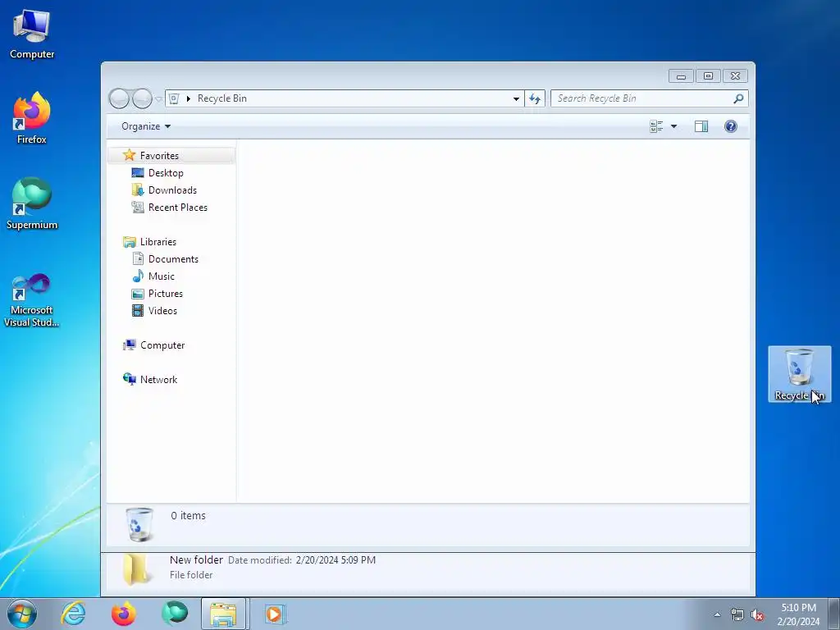This screenshot has height=630, width=840.
Task: Launch Internet Explorer from taskbar
Action: 73,614
